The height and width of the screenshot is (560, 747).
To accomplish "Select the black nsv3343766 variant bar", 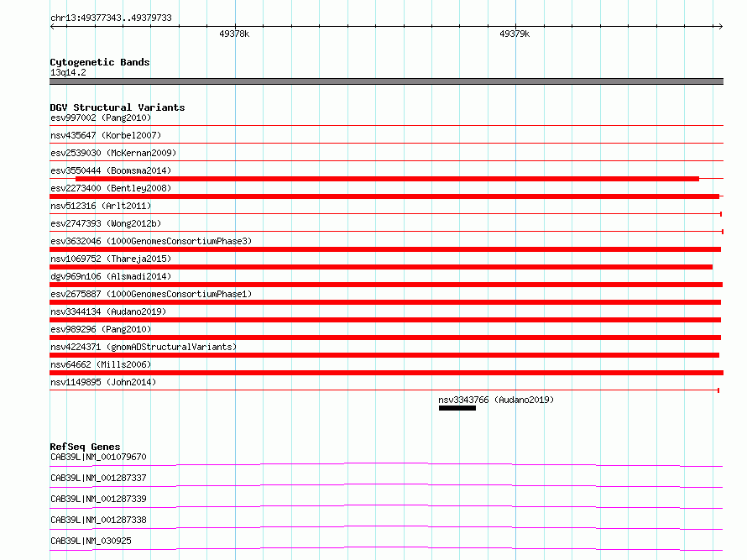I will click(x=457, y=408).
